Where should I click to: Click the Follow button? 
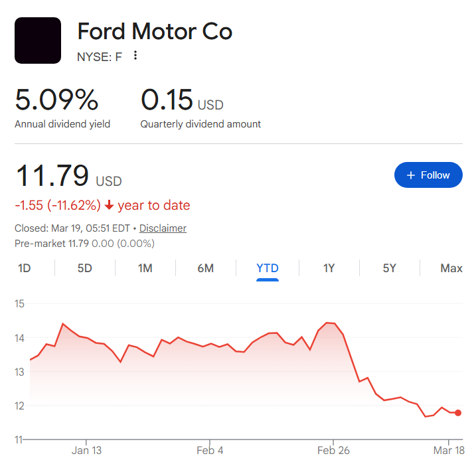[428, 175]
